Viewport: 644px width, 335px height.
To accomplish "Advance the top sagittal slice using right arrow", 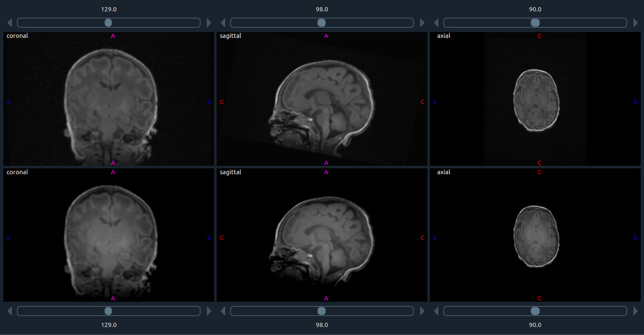I will (422, 23).
